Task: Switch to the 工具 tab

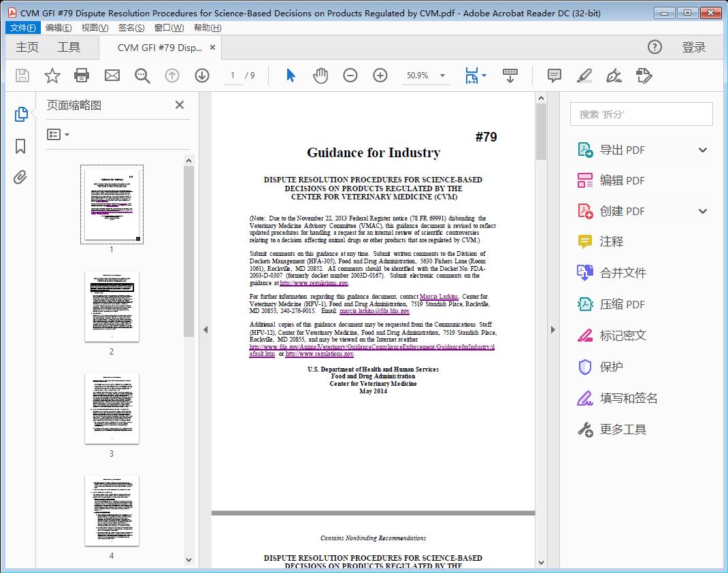Action: click(69, 47)
